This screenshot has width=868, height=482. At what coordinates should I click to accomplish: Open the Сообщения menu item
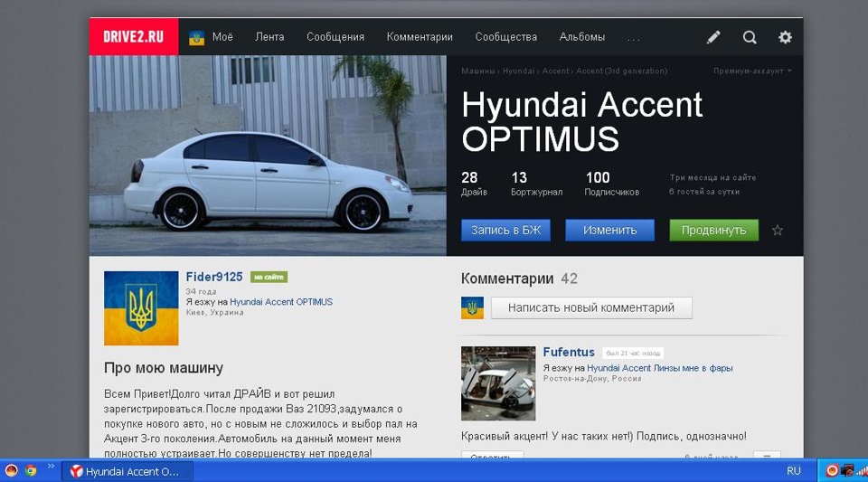tap(335, 37)
